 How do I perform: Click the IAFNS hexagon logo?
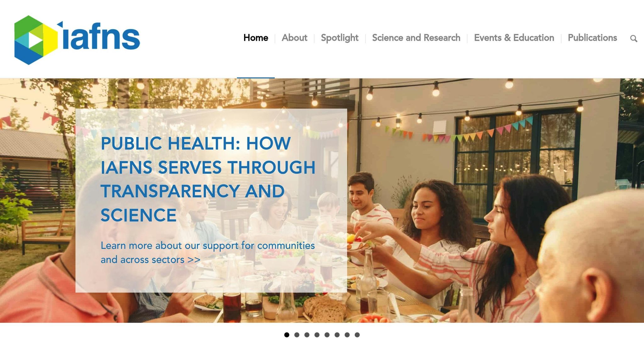point(36,40)
